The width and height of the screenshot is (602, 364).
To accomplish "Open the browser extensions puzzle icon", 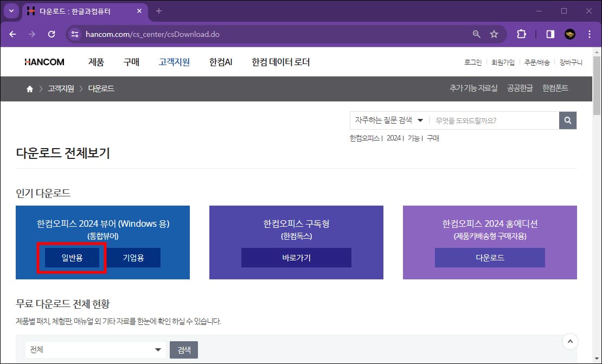I will coord(521,34).
